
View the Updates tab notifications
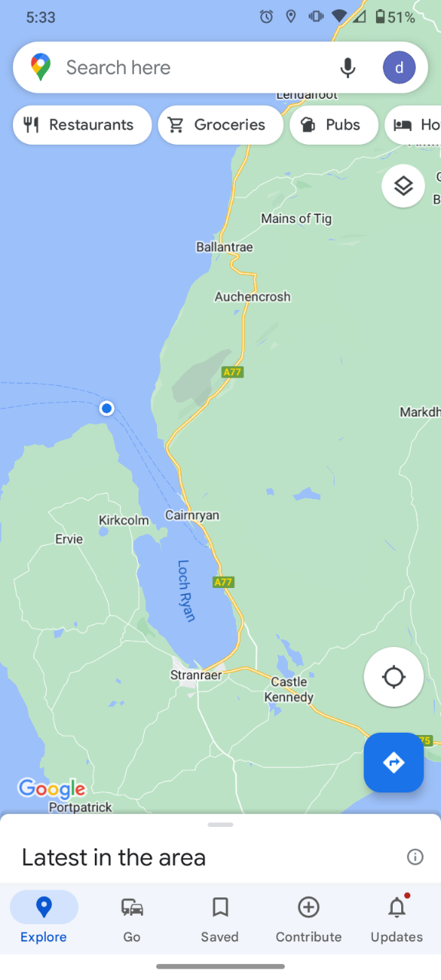pyautogui.click(x=397, y=919)
